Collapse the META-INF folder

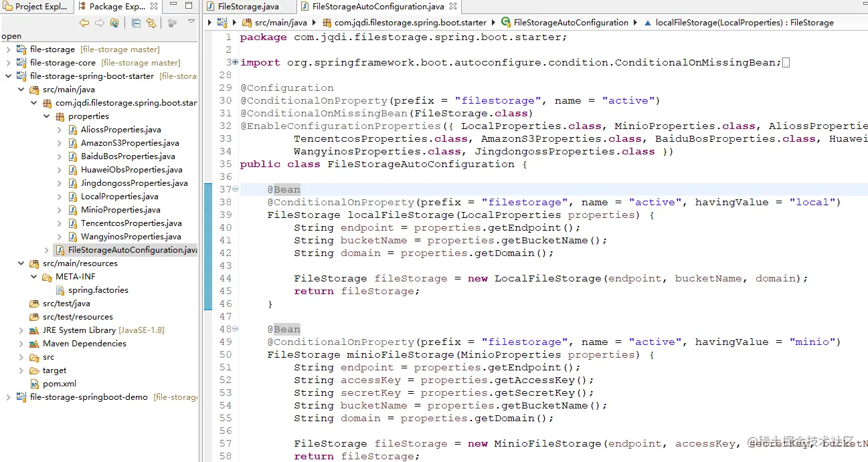click(x=33, y=277)
